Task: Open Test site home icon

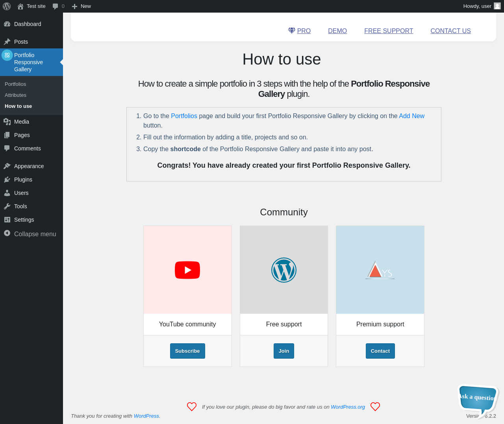Action: click(20, 6)
